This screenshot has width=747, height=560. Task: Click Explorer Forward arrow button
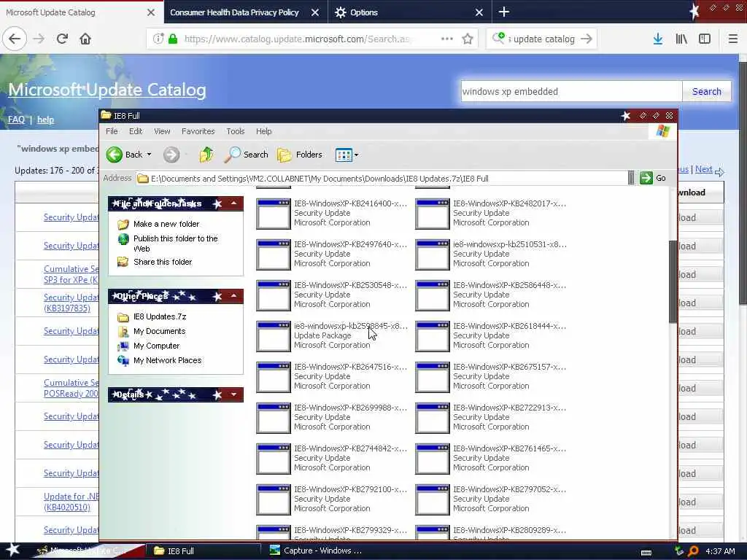click(x=171, y=155)
